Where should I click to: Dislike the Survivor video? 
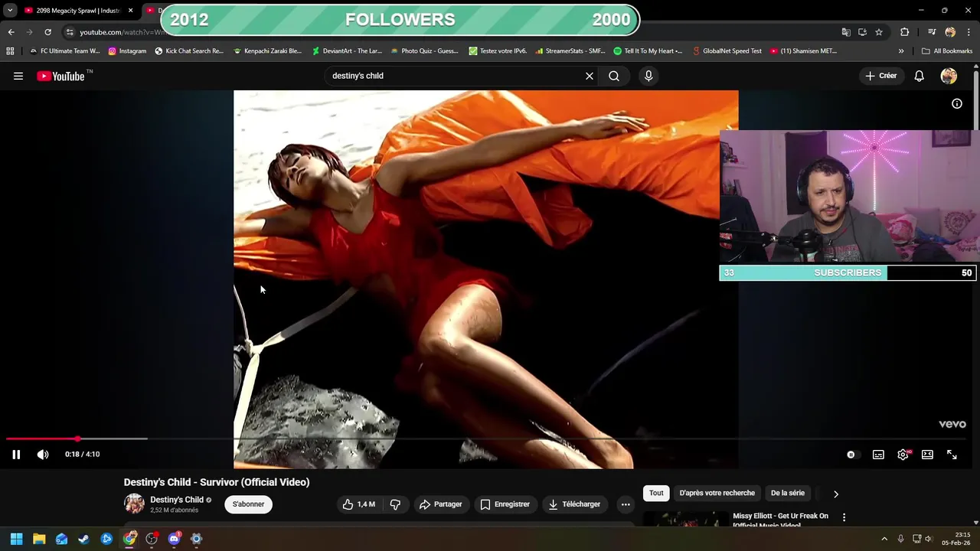[x=395, y=504]
